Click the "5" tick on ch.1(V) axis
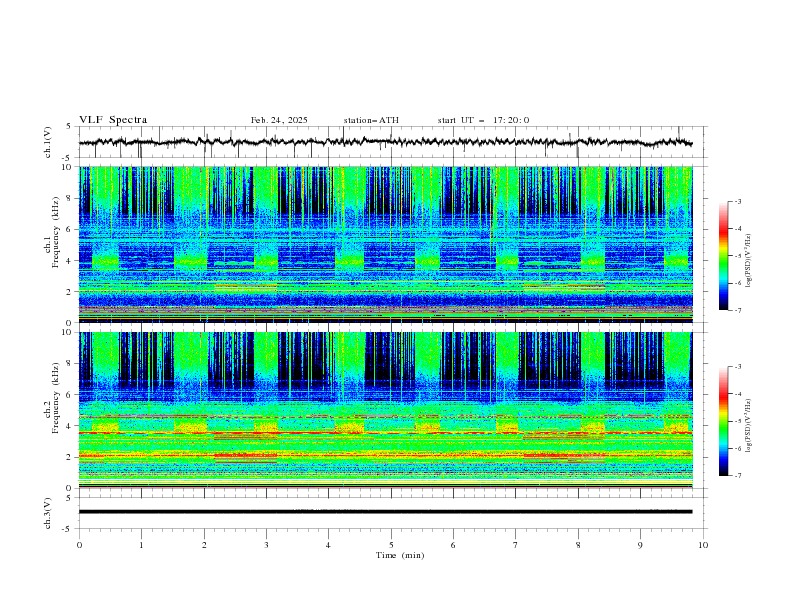This screenshot has width=792, height=612. 69,127
